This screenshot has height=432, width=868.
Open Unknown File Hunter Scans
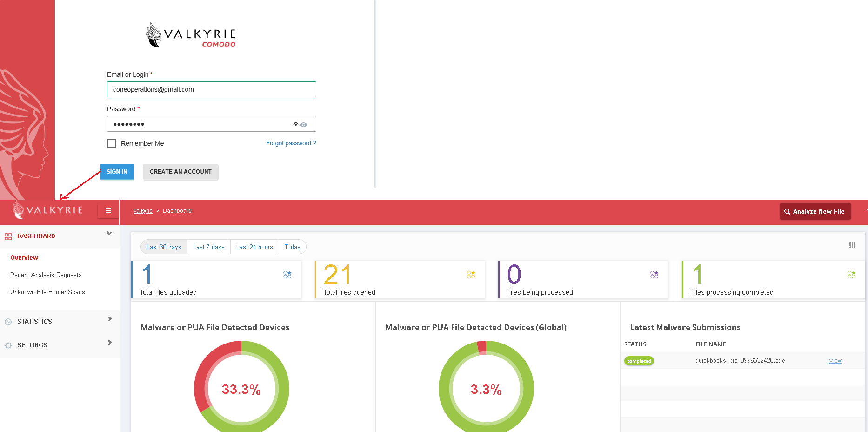click(47, 292)
